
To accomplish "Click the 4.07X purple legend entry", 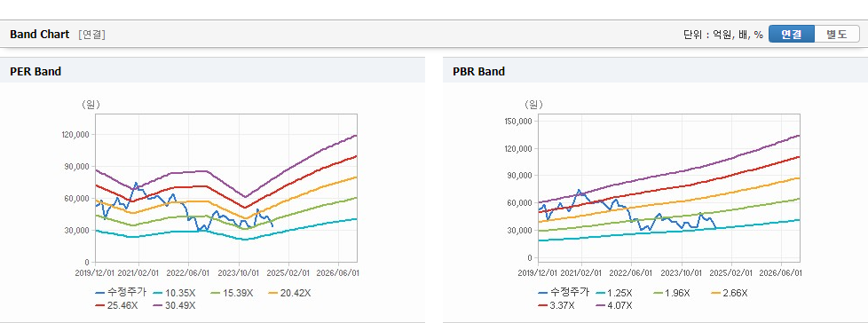I will tap(613, 304).
